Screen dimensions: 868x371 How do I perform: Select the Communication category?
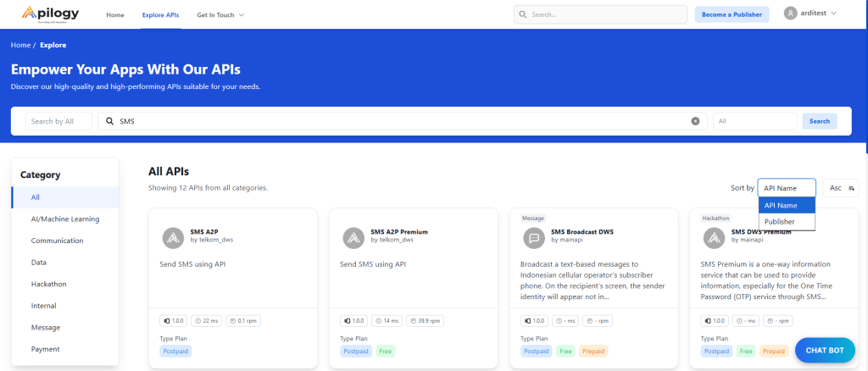tap(57, 241)
